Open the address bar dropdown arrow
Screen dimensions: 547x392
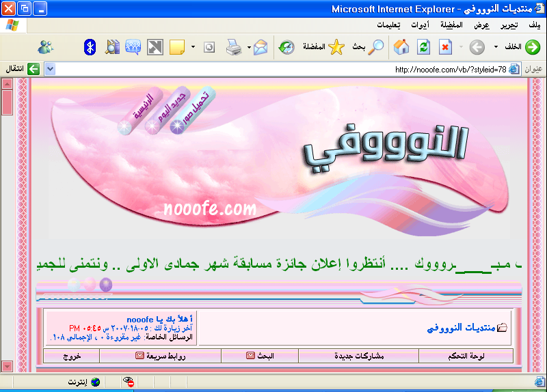49,69
